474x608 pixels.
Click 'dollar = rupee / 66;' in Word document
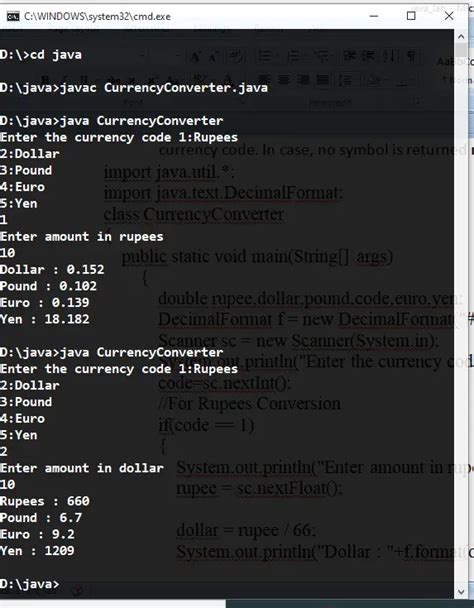tap(246, 530)
